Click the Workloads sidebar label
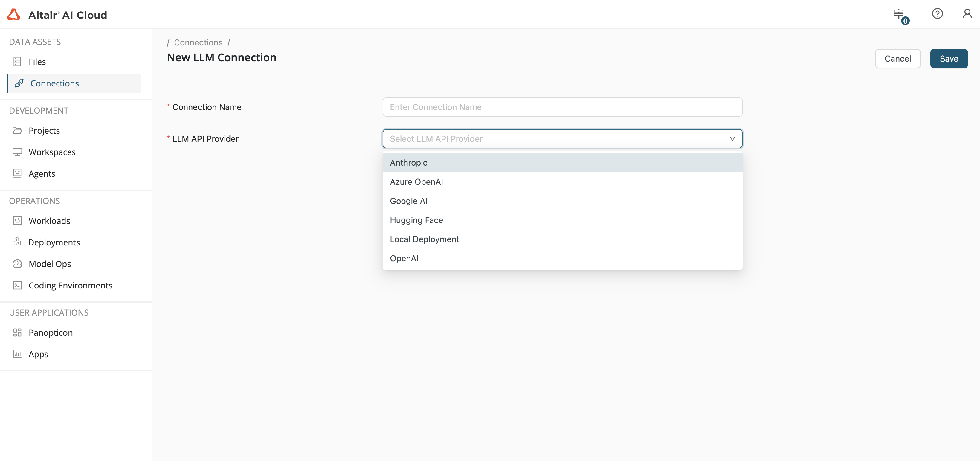 [x=49, y=221]
